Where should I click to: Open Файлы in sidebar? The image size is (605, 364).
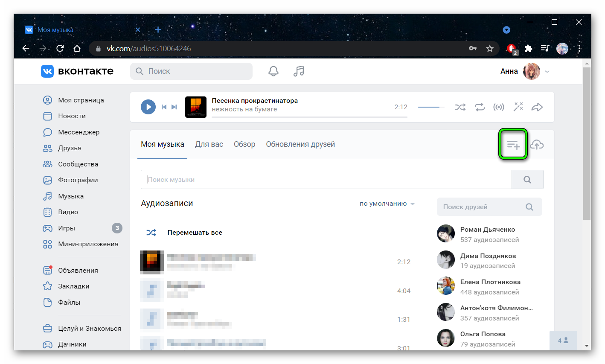(62, 303)
